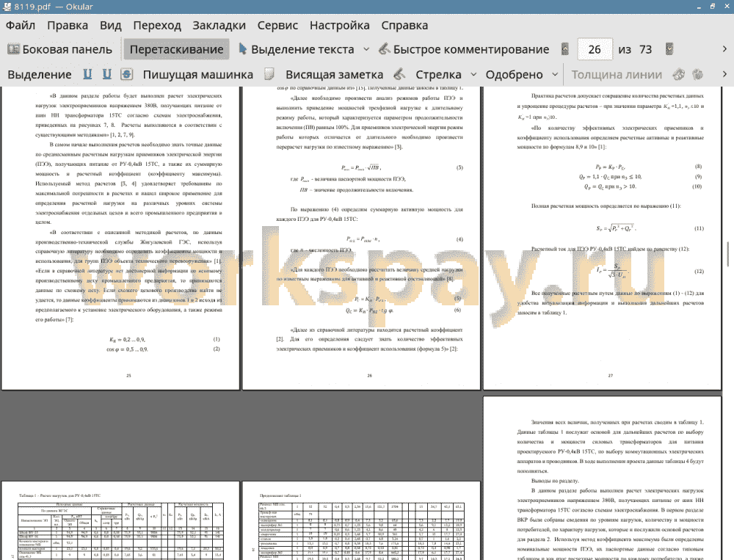Screen dimensions: 734x560
Task: Click the page number 27 at the page bottom
Action: [x=611, y=376]
